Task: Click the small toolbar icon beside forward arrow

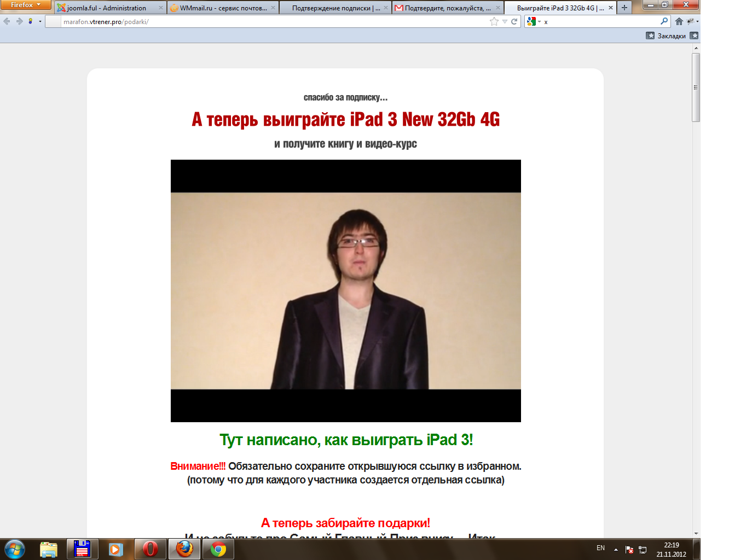Action: tap(31, 21)
